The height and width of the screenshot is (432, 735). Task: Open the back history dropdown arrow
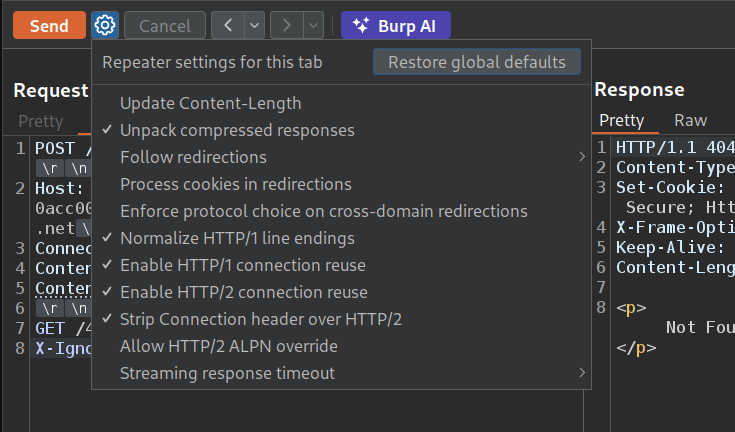click(x=254, y=25)
